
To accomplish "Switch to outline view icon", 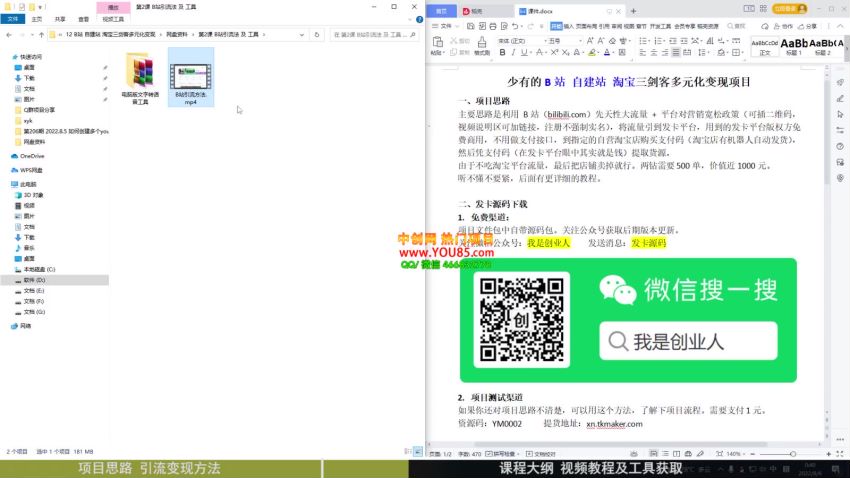I will 665,454.
